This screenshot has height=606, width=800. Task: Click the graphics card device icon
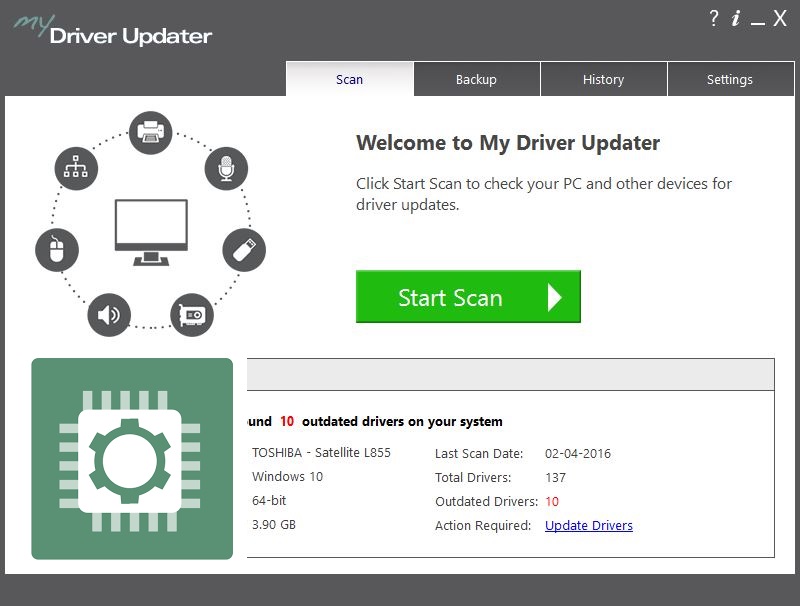point(192,315)
